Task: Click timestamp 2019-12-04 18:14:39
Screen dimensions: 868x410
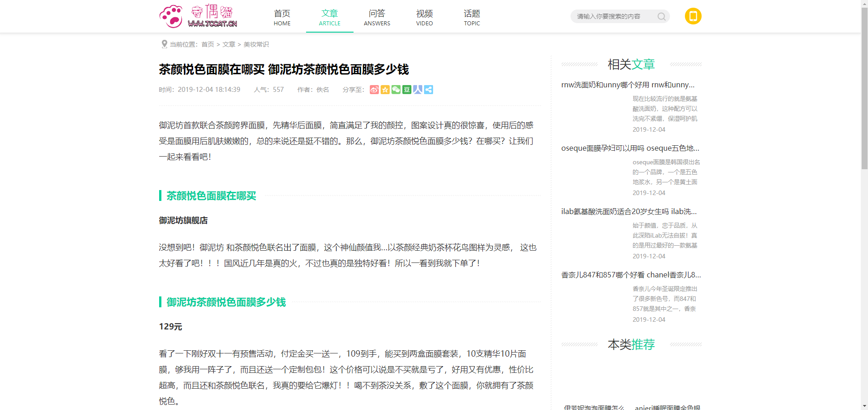Action: point(209,90)
